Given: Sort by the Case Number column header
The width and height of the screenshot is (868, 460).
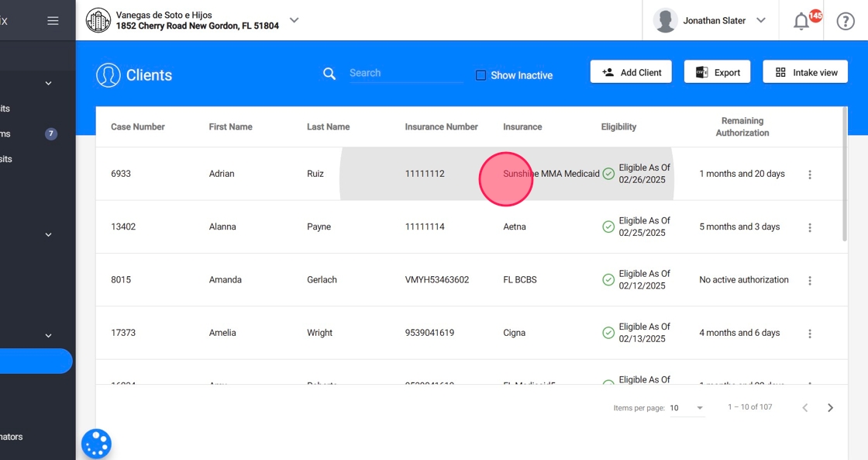Looking at the screenshot, I should coord(138,126).
